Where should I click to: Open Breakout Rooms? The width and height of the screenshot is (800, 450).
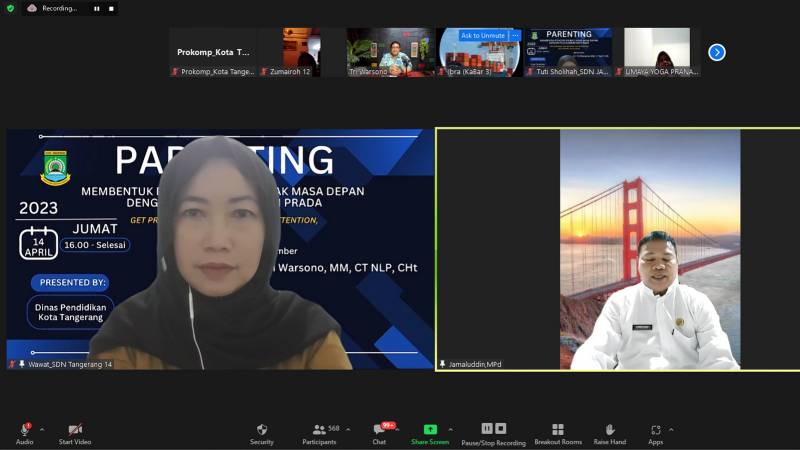click(558, 429)
